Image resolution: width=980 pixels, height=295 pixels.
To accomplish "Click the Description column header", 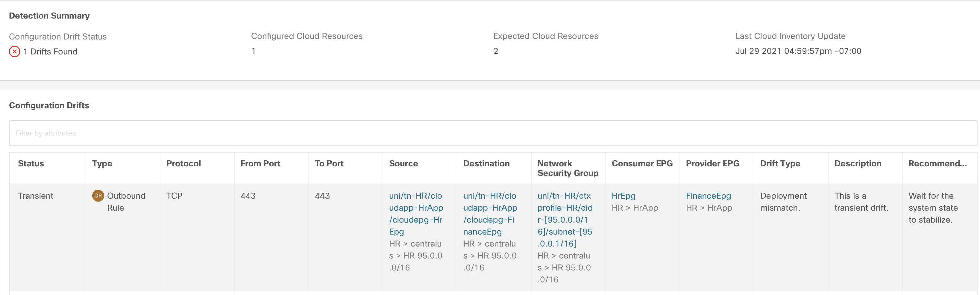I will tap(858, 163).
